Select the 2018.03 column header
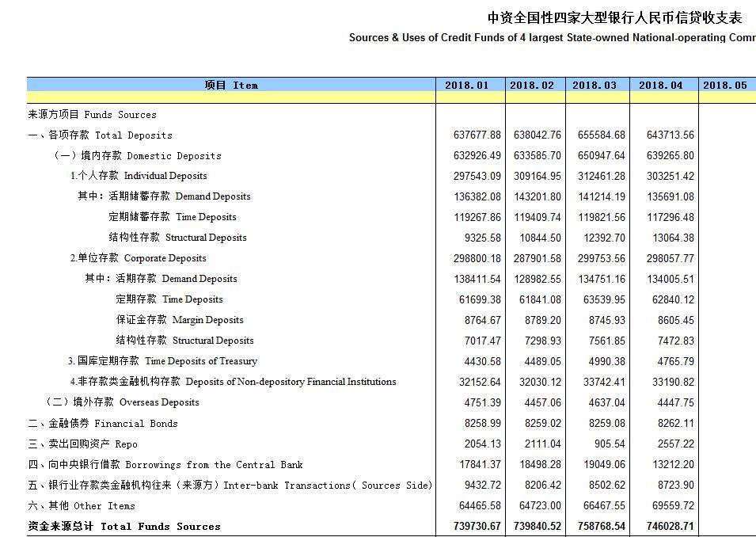This screenshot has width=756, height=537. [595, 86]
